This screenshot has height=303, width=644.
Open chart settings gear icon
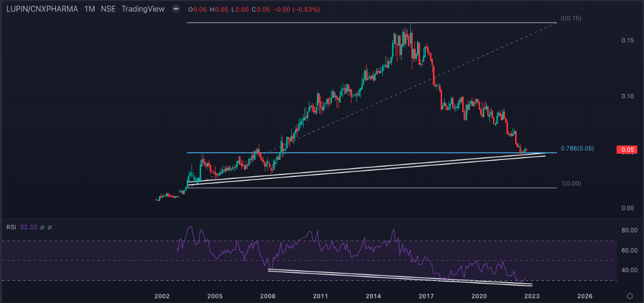[630, 296]
